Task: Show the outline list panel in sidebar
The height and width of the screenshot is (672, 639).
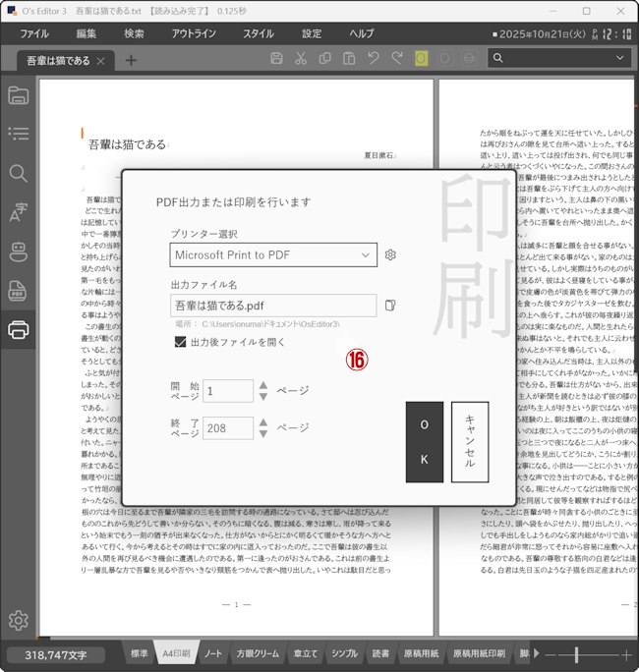Action: (18, 134)
